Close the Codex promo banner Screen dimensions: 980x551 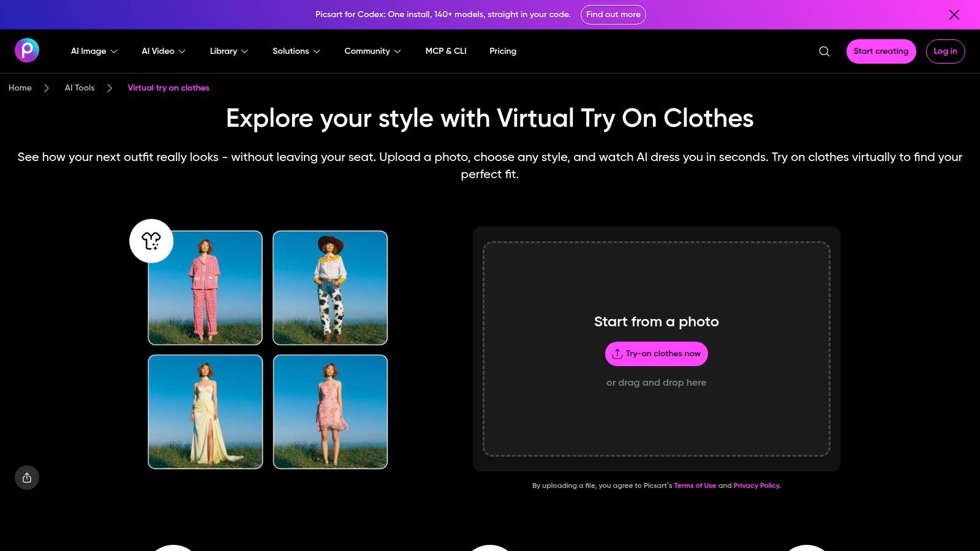954,15
